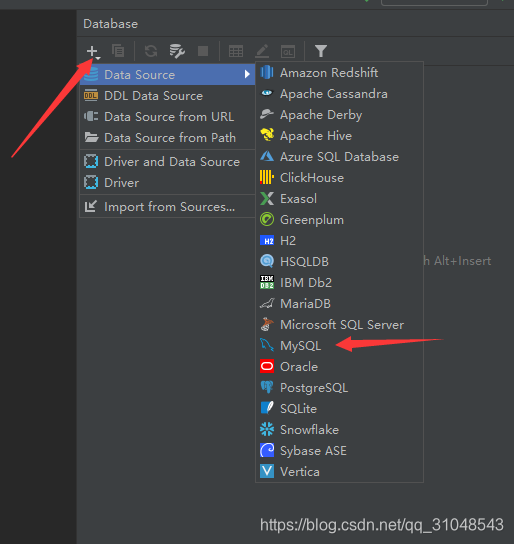Click the ClickHouse yellow bars icon
514x544 pixels.
267,177
